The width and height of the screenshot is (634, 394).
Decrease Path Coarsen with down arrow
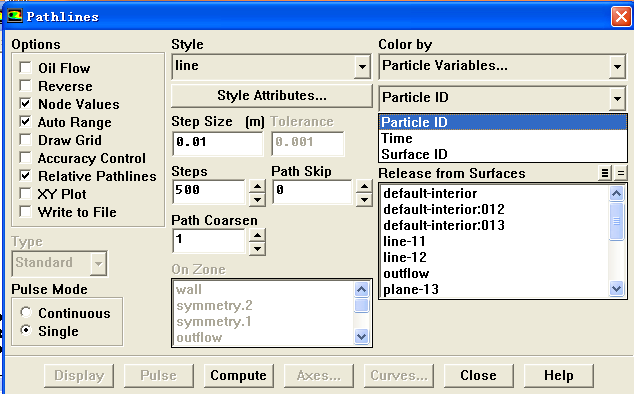pyautogui.click(x=257, y=248)
